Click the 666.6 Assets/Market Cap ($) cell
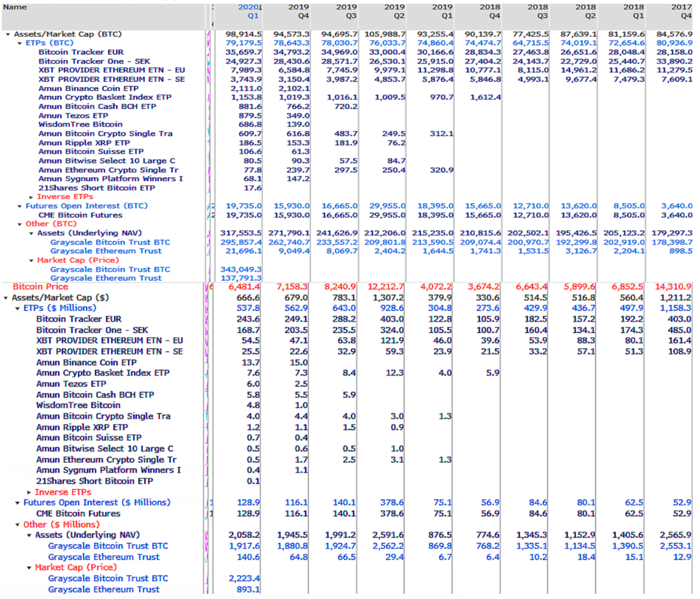 tap(248, 298)
